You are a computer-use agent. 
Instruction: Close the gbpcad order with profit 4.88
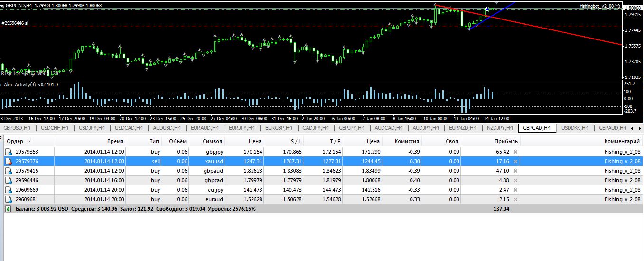point(516,180)
